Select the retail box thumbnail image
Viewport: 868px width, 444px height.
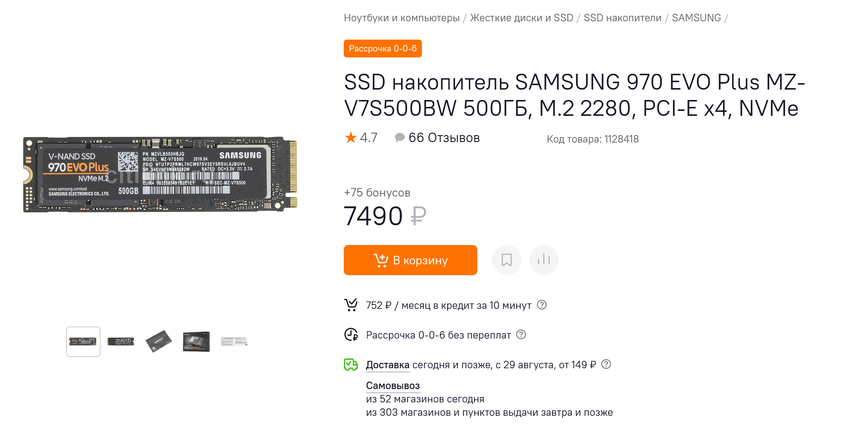[x=196, y=342]
